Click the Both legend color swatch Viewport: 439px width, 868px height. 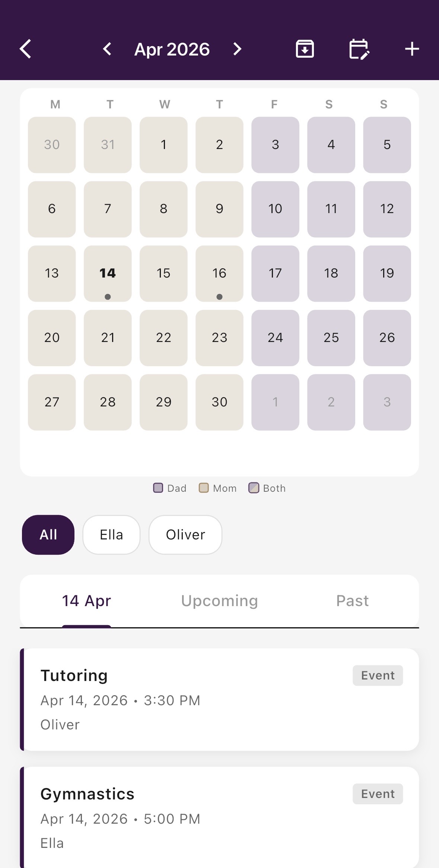click(254, 488)
